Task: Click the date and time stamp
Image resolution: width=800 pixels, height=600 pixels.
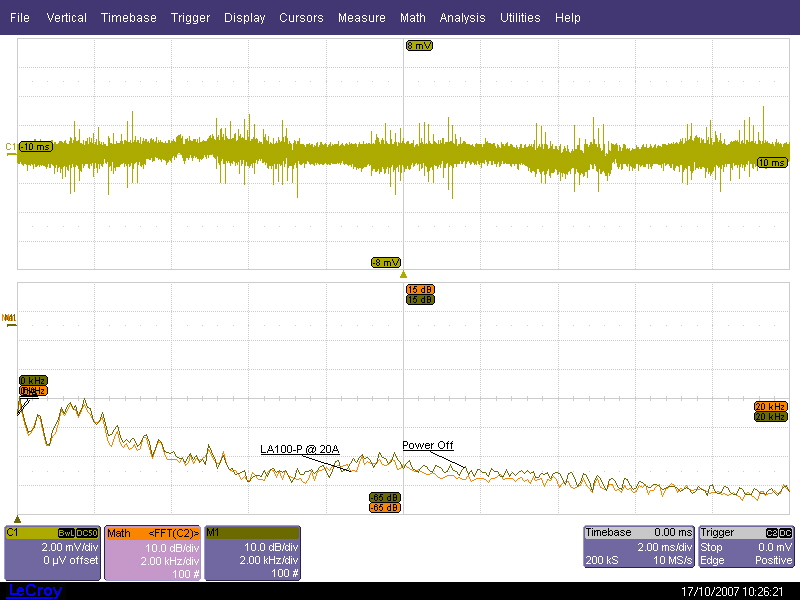Action: pyautogui.click(x=732, y=592)
